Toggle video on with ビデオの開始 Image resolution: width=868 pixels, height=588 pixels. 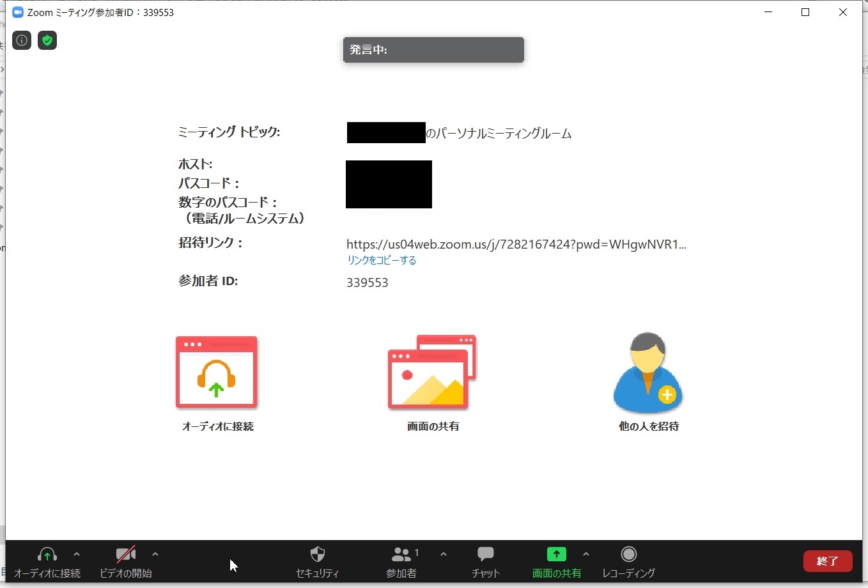point(126,562)
